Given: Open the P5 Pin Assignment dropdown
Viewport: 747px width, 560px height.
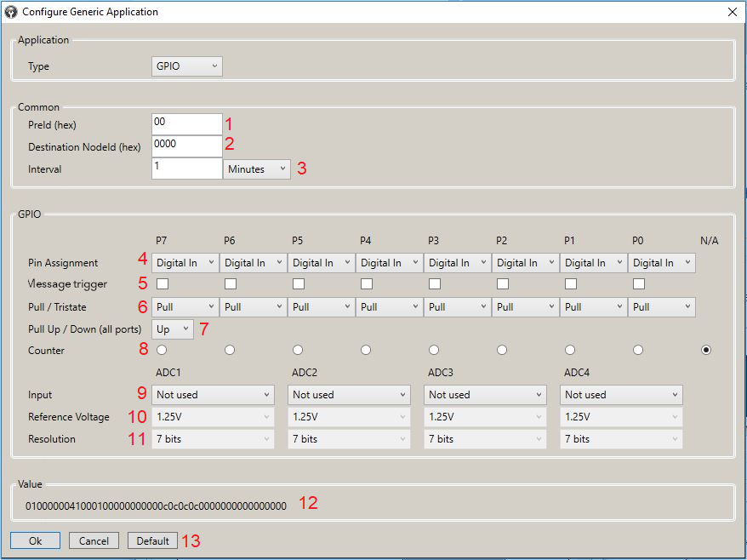Looking at the screenshot, I should [322, 263].
